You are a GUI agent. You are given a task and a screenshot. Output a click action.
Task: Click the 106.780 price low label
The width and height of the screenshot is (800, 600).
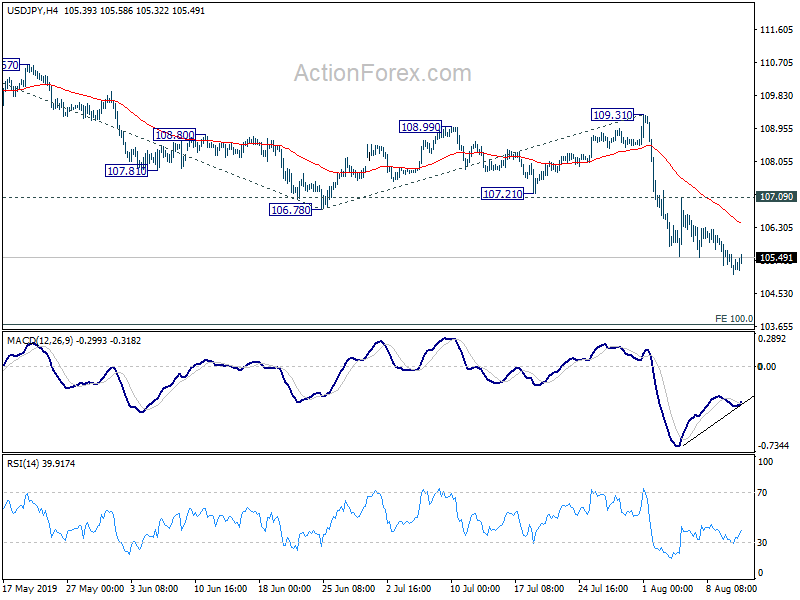coord(290,209)
